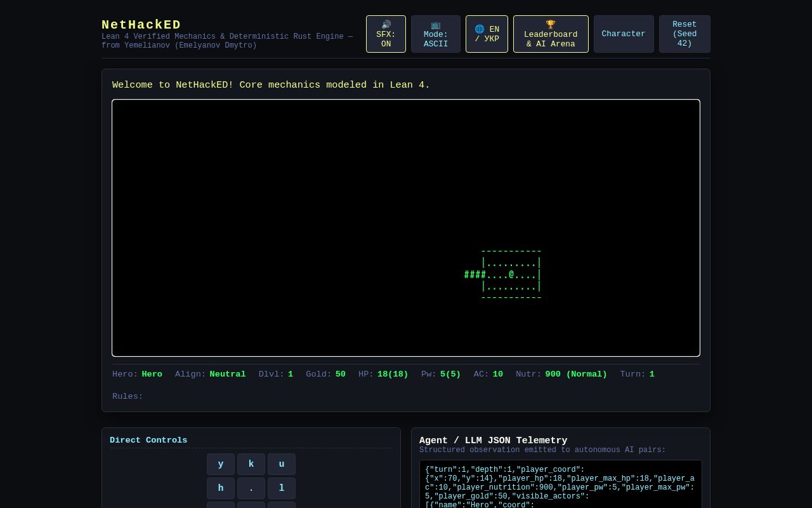Click the 'Lean 4 Verified Mechanics' subtitle

tap(227, 41)
